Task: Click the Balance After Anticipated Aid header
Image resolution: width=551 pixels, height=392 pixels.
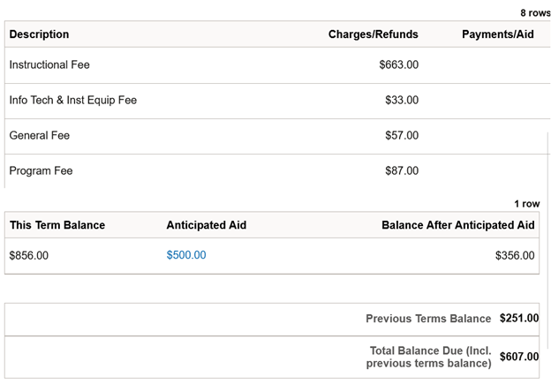Action: [457, 225]
